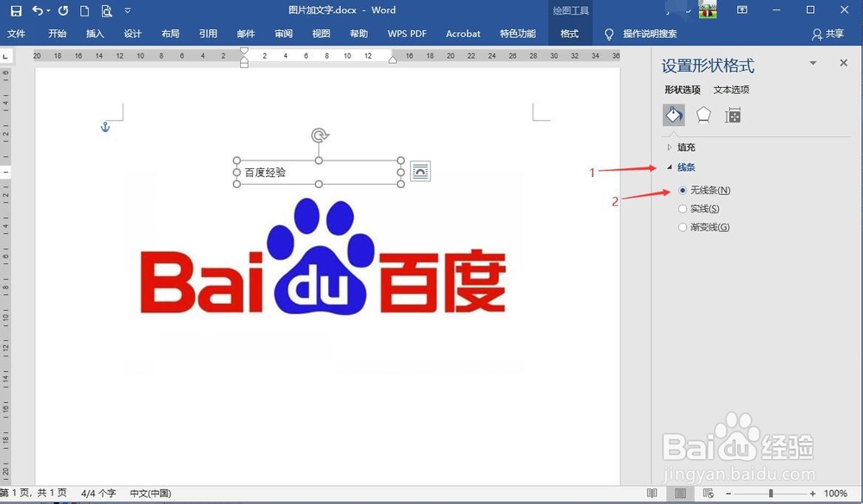Click the zoom out minus button

[x=728, y=494]
